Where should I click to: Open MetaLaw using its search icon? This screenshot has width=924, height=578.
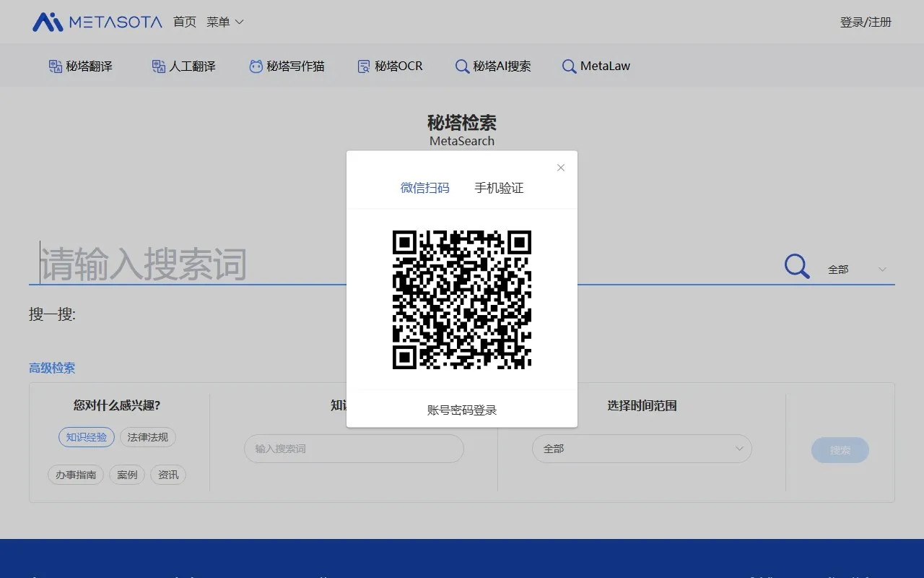click(568, 66)
